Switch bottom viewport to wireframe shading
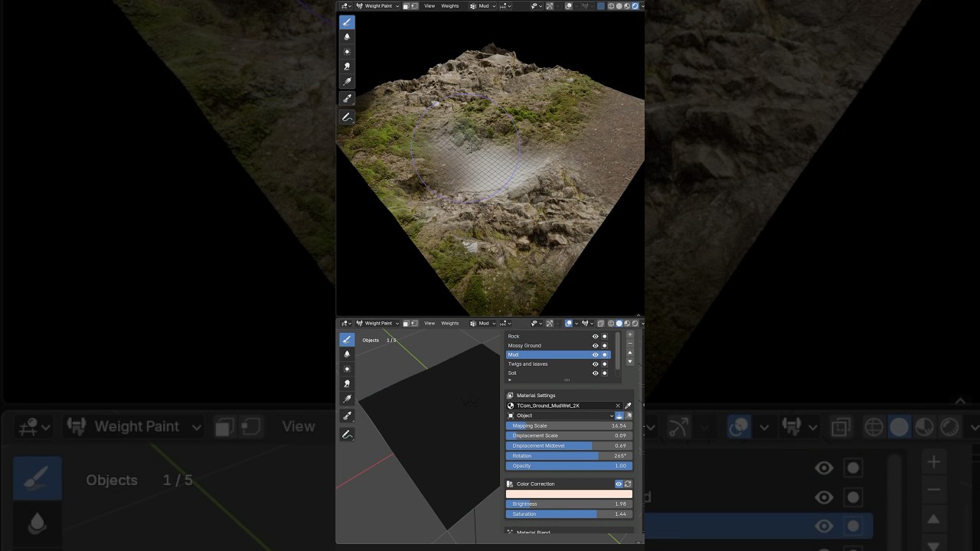Viewport: 980px width, 551px height. point(610,323)
